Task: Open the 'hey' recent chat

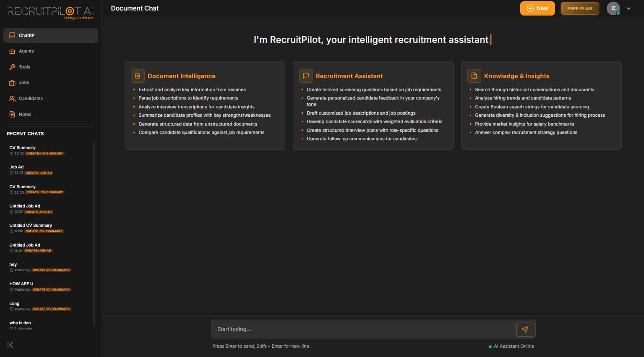Action: [x=50, y=267]
